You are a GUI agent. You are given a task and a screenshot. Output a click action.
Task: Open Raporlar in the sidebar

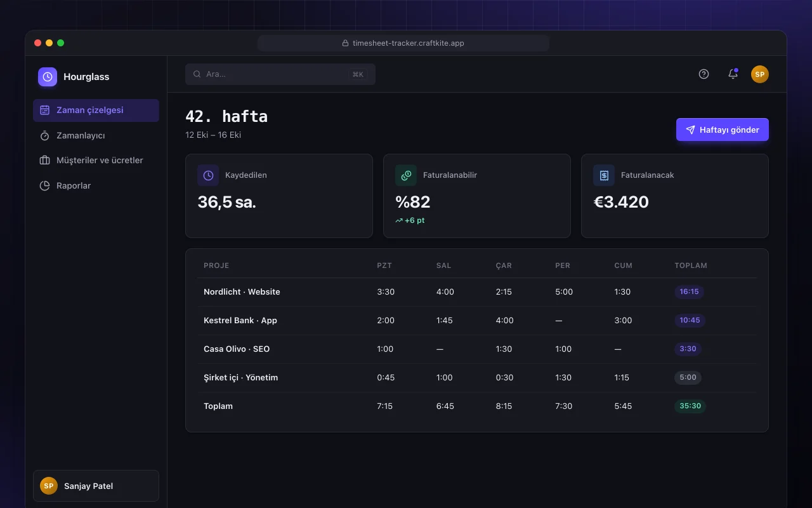point(96,185)
